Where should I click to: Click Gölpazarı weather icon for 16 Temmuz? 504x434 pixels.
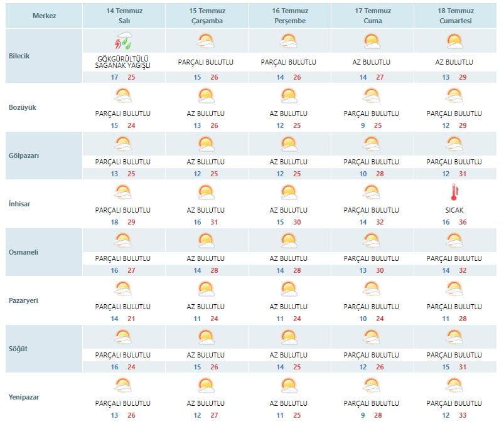(x=289, y=144)
